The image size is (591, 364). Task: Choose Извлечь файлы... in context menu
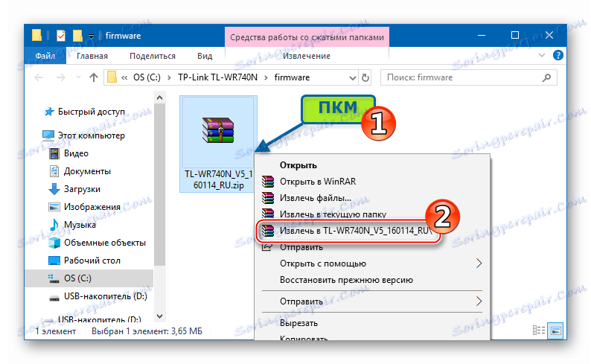(315, 198)
